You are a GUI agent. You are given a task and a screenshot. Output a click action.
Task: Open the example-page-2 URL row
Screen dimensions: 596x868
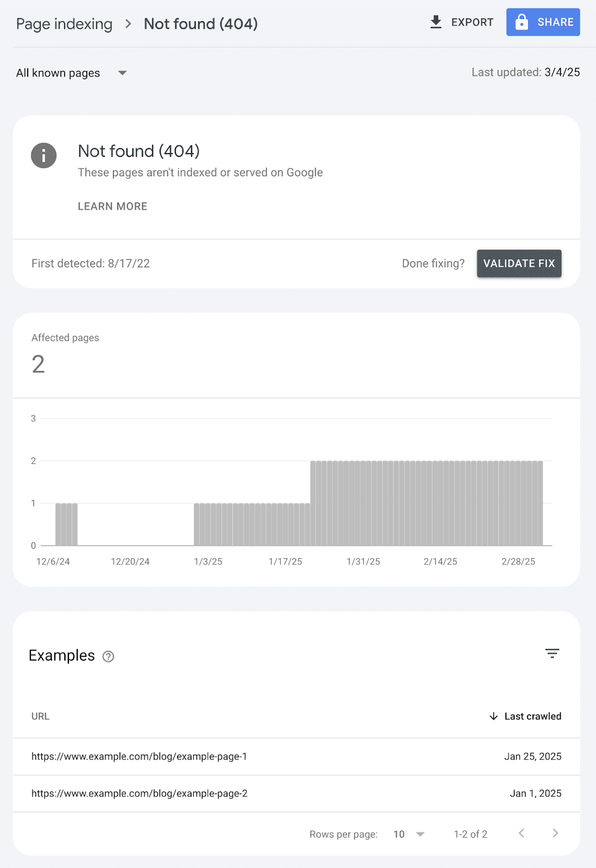pos(139,793)
